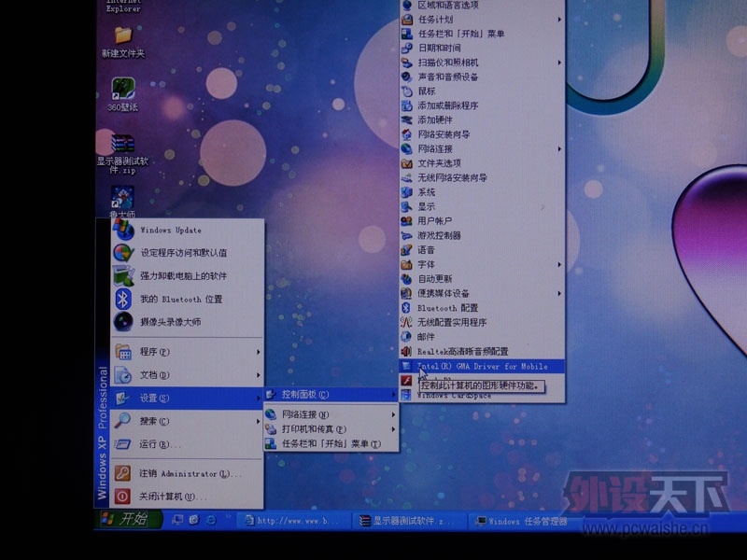The height and width of the screenshot is (560, 747).
Task: Expand 网络连接(N) in Settings submenu
Action: pyautogui.click(x=331, y=414)
